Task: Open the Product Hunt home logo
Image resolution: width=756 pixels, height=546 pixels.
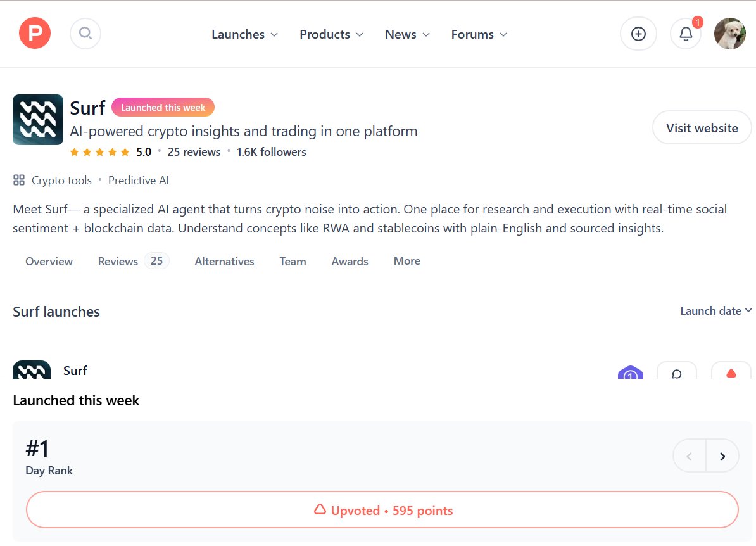Action: pyautogui.click(x=35, y=34)
